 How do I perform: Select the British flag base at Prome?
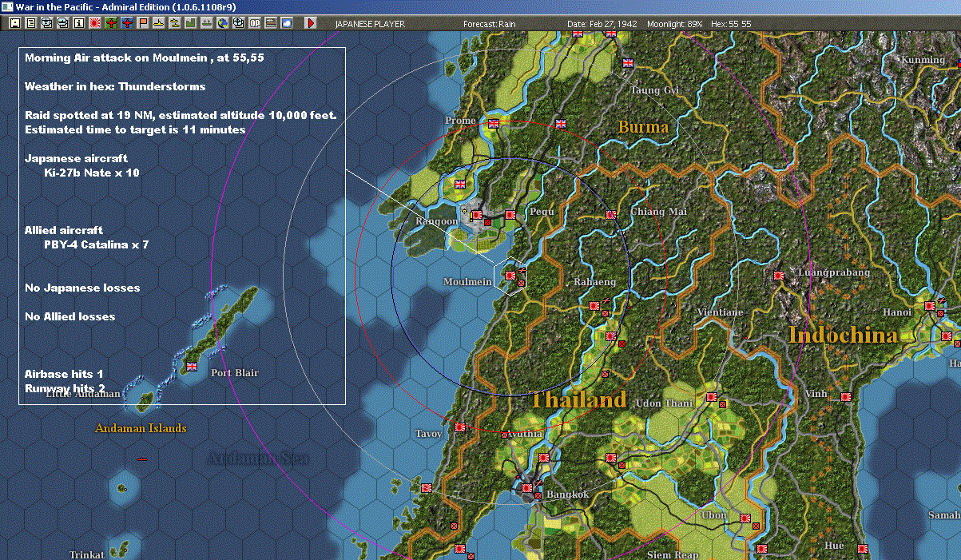click(x=494, y=124)
